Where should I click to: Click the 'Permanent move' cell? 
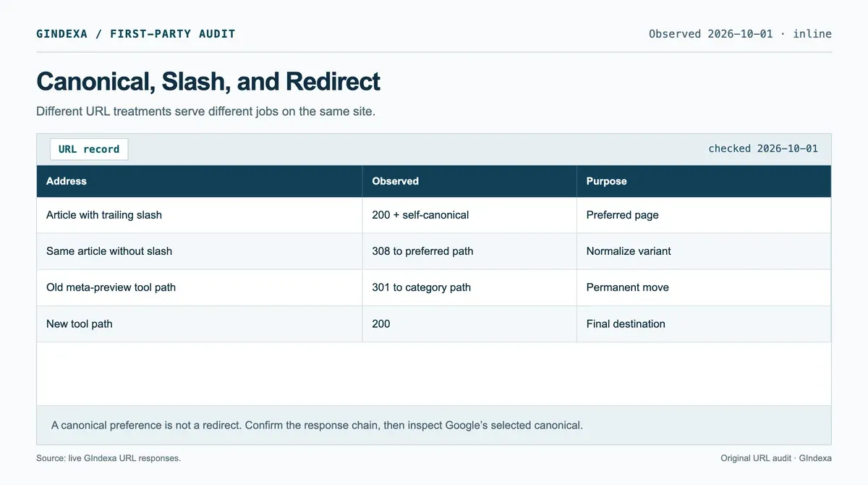(x=704, y=287)
